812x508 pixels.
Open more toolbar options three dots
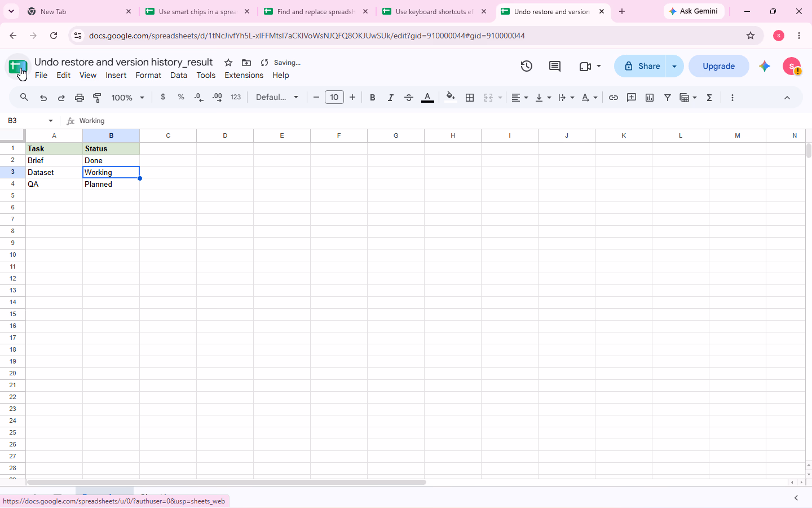[x=732, y=98]
